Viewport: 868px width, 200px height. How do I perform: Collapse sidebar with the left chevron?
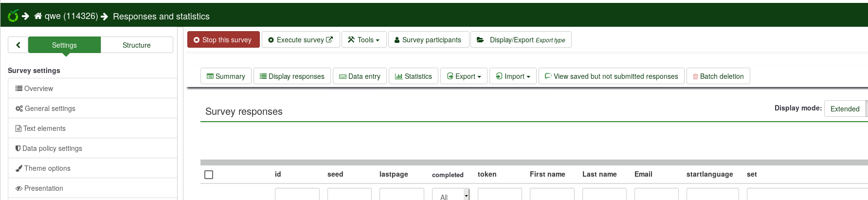coord(18,45)
